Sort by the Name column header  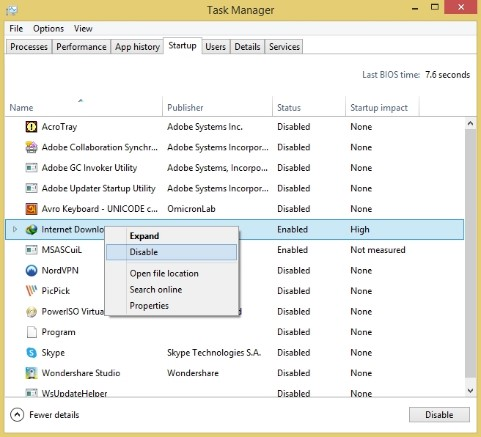83,108
